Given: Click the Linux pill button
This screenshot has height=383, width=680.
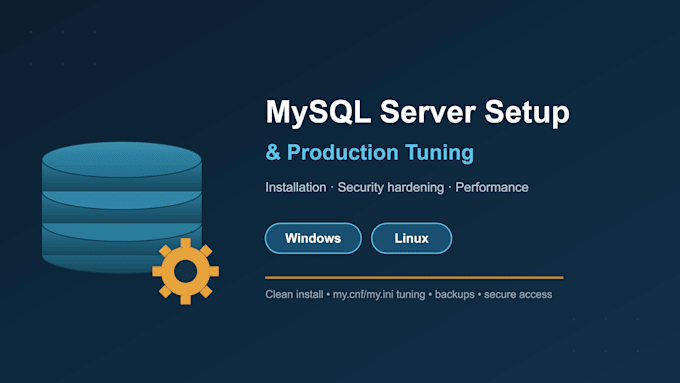Looking at the screenshot, I should 411,238.
